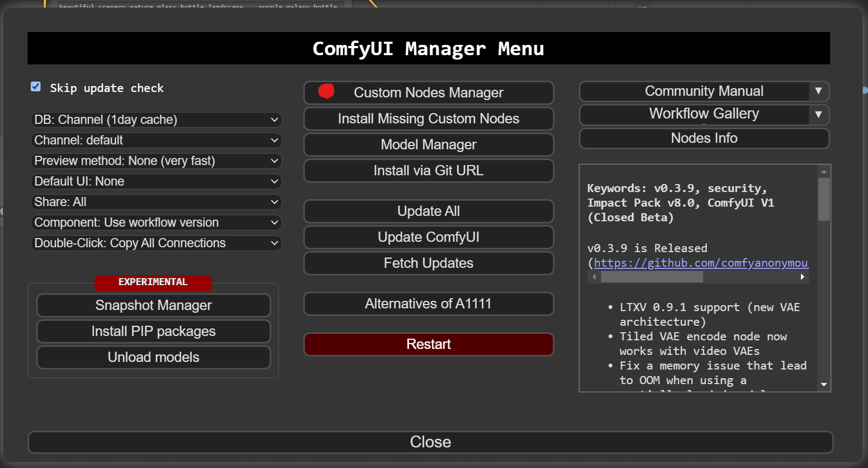The width and height of the screenshot is (868, 468).
Task: Open the Share: All dropdown
Action: pyautogui.click(x=156, y=202)
